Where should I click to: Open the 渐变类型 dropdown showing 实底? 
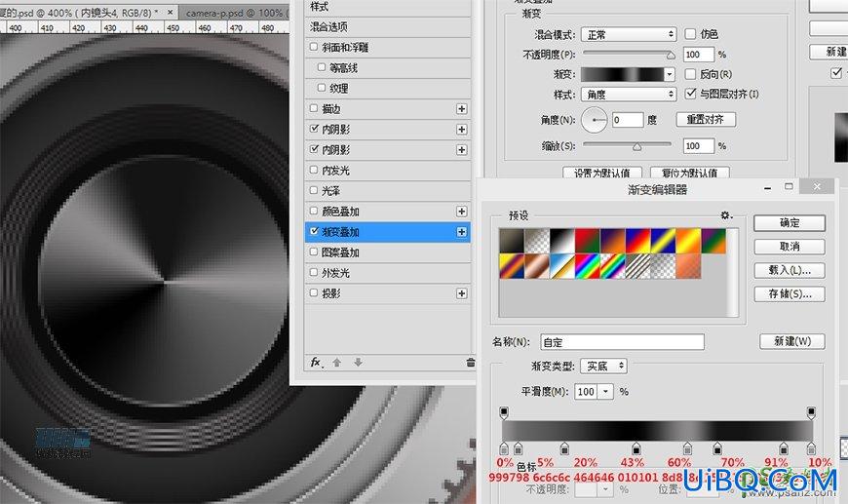point(603,367)
